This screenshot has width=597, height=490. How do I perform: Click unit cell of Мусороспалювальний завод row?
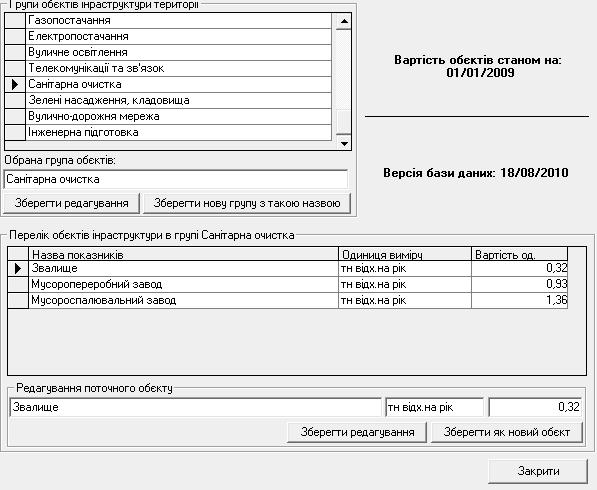click(405, 300)
